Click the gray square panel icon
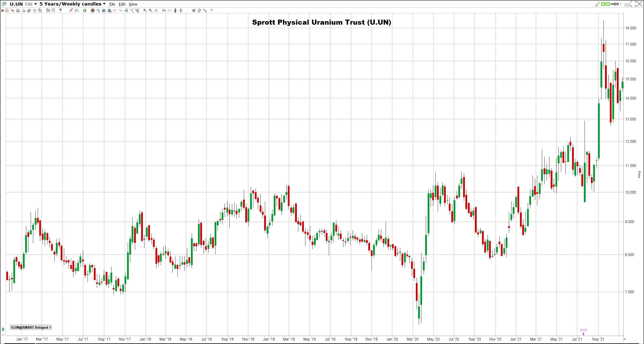 tap(53, 10)
